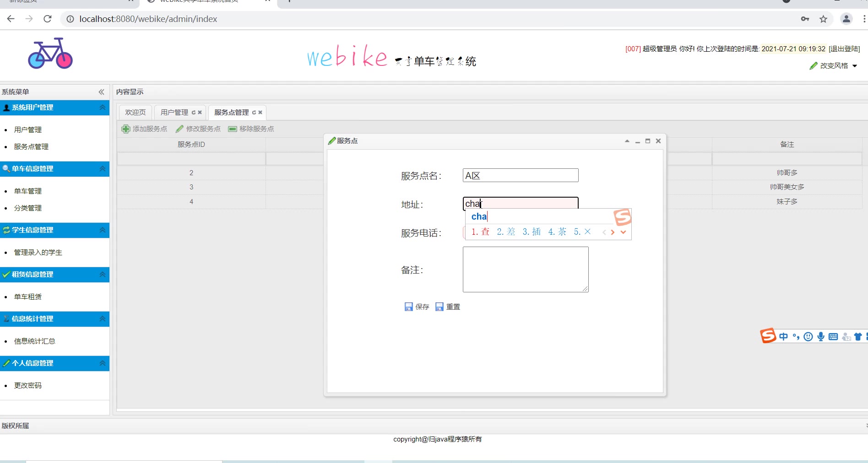868x463 pixels.
Task: Log out via 退出登陆 link
Action: (x=844, y=49)
